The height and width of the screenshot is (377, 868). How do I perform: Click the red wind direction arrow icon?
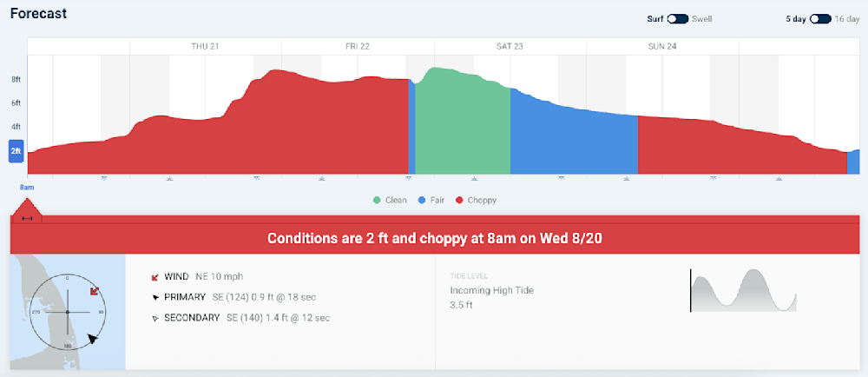pyautogui.click(x=155, y=277)
